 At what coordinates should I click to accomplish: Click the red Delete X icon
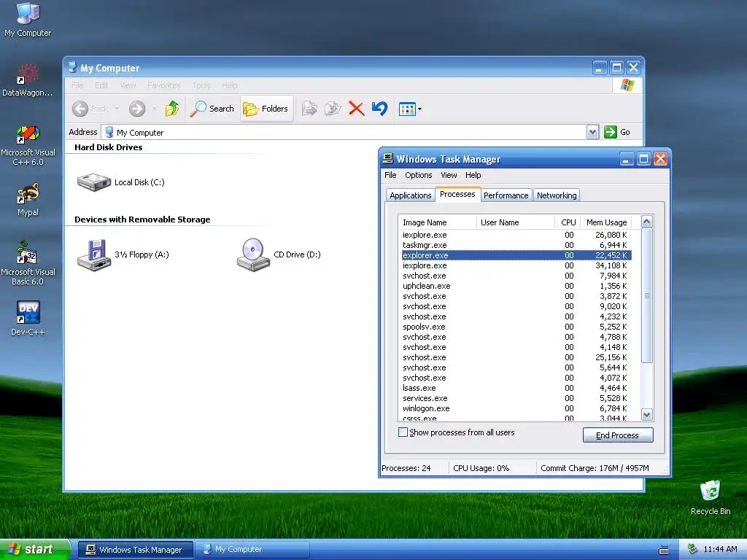(356, 109)
